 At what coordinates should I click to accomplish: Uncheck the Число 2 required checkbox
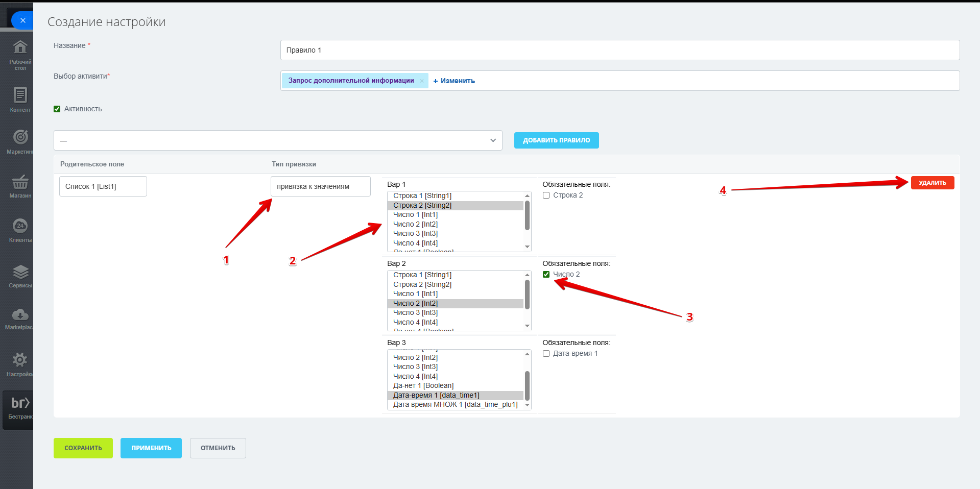click(x=546, y=275)
